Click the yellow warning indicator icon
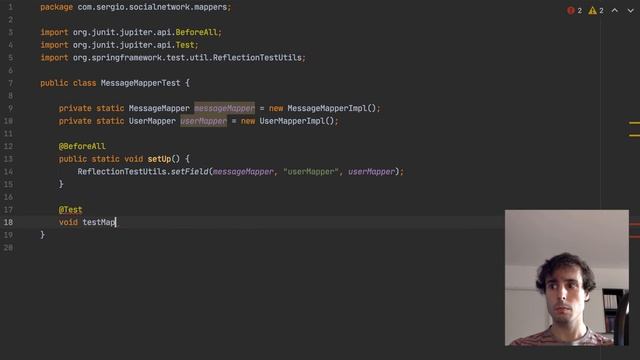This screenshot has height=360, width=640. (592, 11)
